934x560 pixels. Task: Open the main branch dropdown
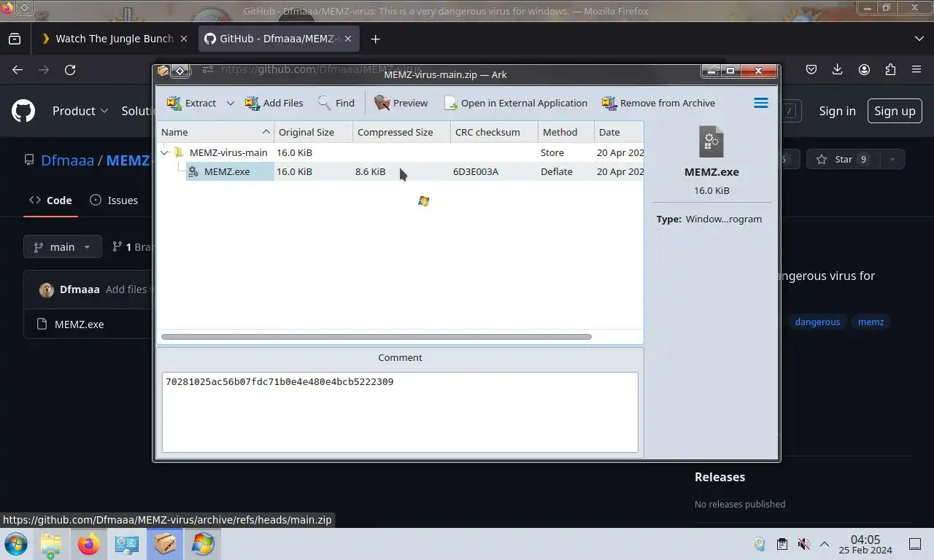62,246
